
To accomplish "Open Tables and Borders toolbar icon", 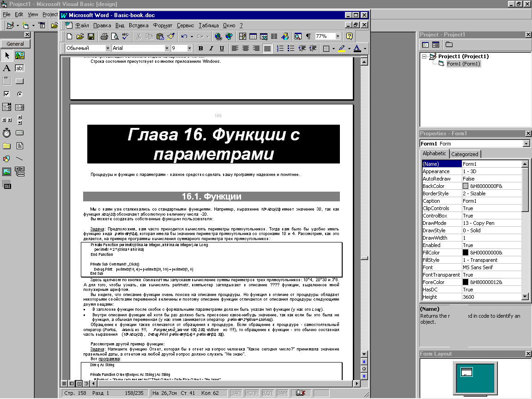I will pyautogui.click(x=242, y=36).
